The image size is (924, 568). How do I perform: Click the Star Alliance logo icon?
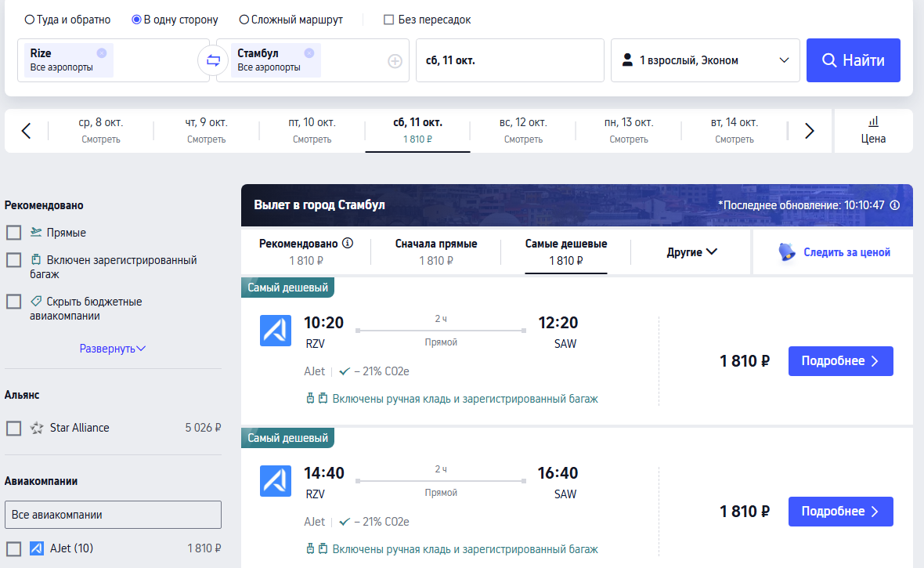pyautogui.click(x=37, y=428)
